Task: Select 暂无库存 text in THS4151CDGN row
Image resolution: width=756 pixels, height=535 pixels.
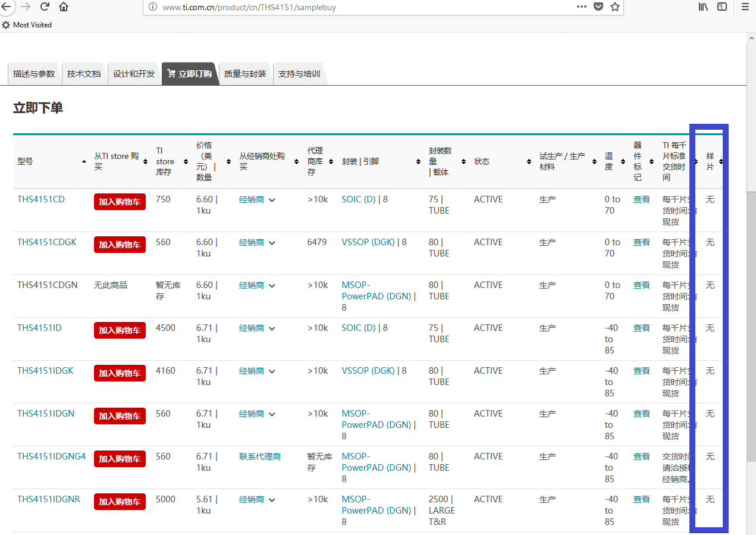Action: [169, 290]
